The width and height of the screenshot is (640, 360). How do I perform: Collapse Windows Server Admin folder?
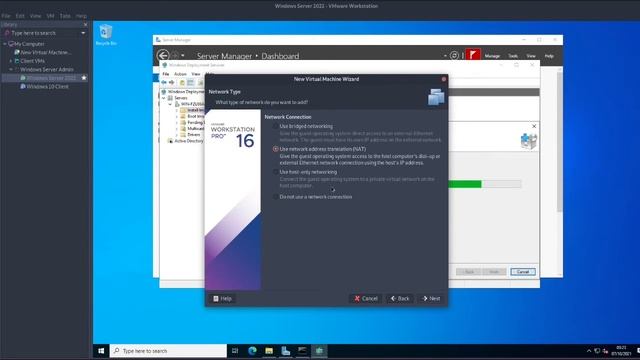tap(11, 69)
